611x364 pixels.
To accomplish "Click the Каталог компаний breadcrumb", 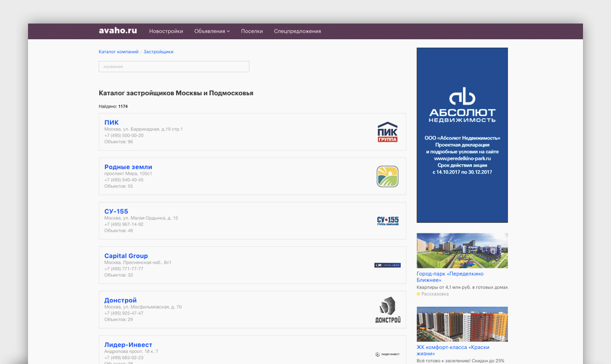I will (118, 52).
